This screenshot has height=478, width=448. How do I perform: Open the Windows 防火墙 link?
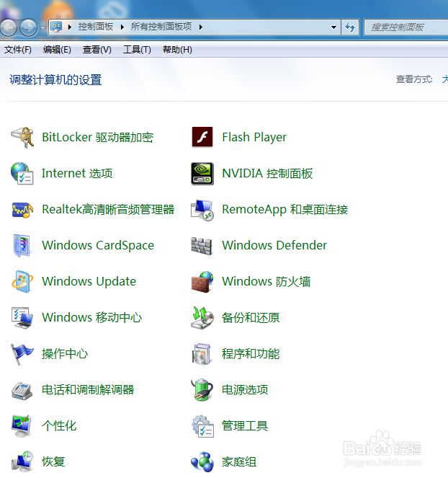coord(266,281)
